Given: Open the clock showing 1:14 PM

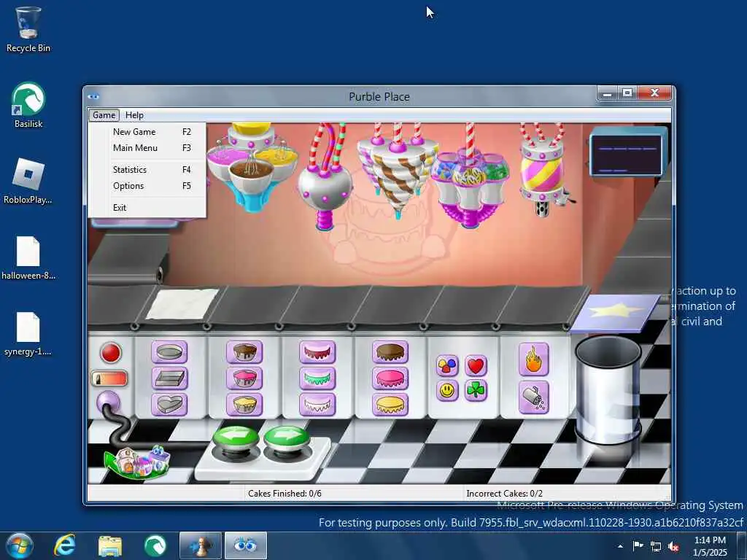Looking at the screenshot, I should click(710, 546).
